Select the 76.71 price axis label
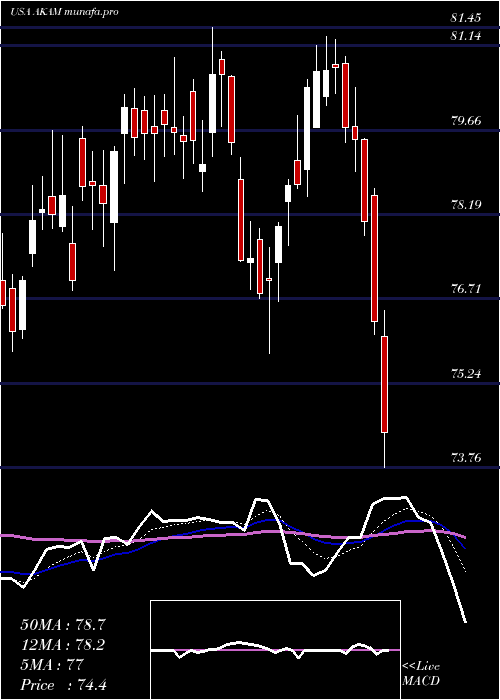Screen dimensions: 500x700 click(x=466, y=289)
